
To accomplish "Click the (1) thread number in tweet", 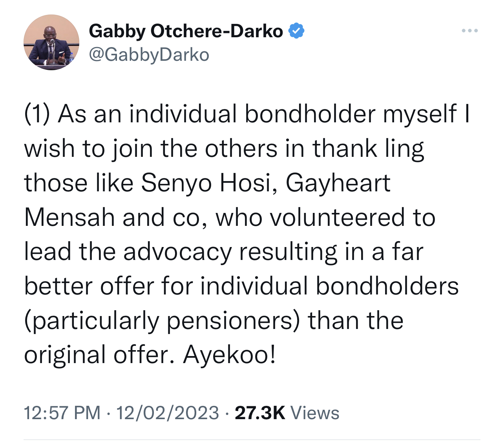I will tap(37, 114).
